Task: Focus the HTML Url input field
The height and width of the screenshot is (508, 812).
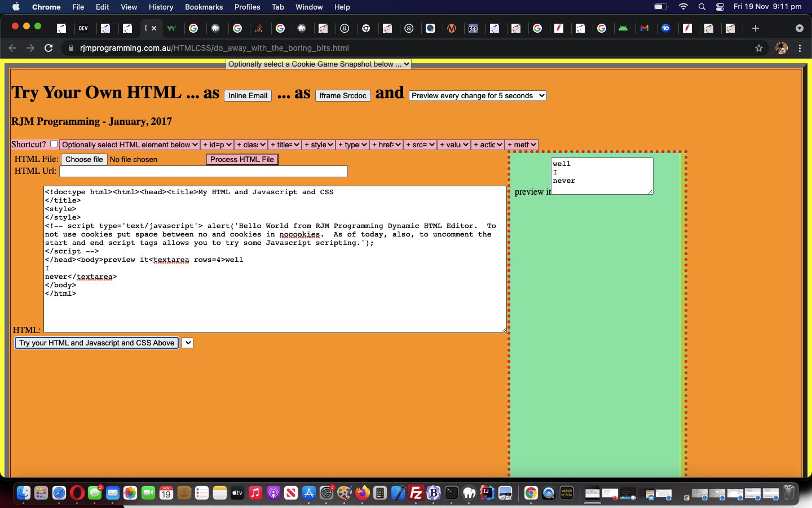Action: click(204, 171)
